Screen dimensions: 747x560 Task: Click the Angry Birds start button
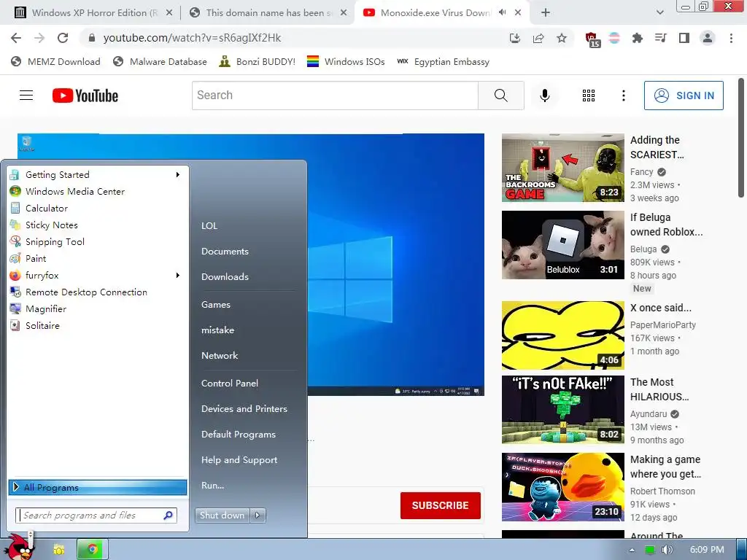tap(20, 548)
